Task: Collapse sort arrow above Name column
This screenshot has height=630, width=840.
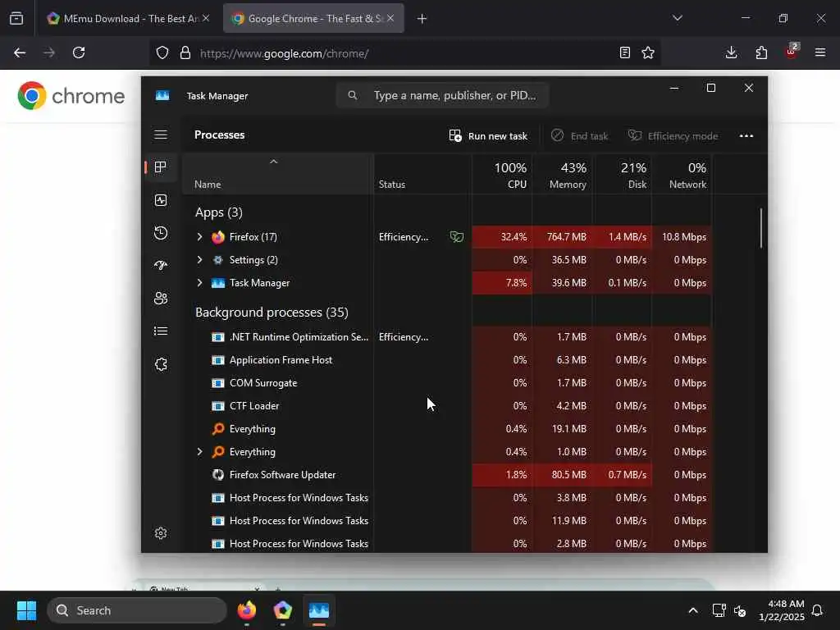Action: click(x=273, y=162)
